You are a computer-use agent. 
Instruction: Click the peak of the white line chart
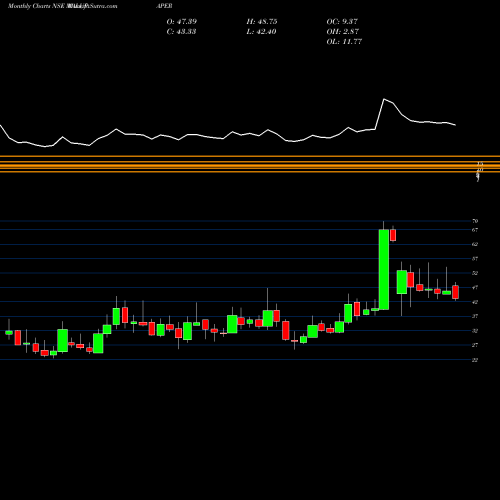click(x=384, y=99)
